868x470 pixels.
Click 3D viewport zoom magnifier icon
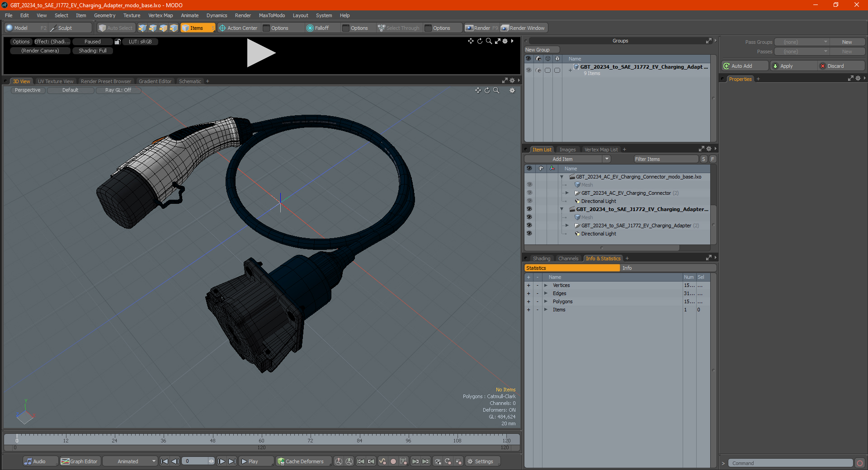point(496,90)
